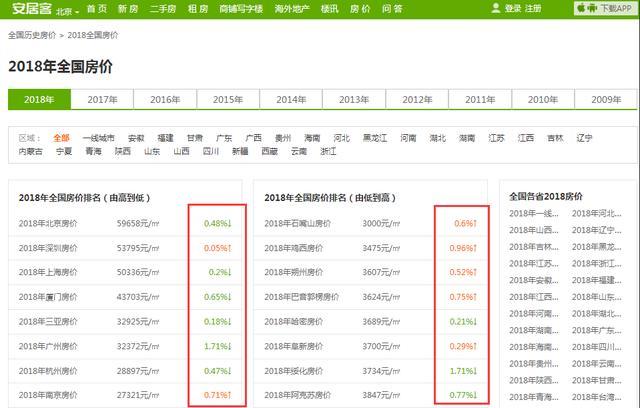
Task: Select the 2018年 year tab
Action: [39, 100]
